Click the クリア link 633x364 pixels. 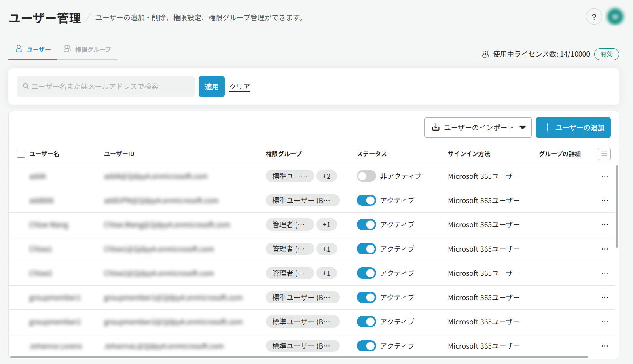(x=239, y=87)
